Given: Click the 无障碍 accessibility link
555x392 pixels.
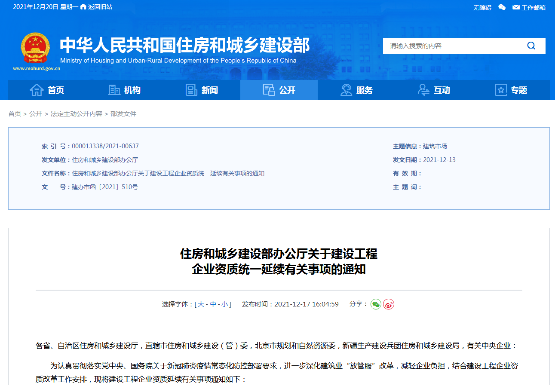Looking at the screenshot, I should 482,7.
